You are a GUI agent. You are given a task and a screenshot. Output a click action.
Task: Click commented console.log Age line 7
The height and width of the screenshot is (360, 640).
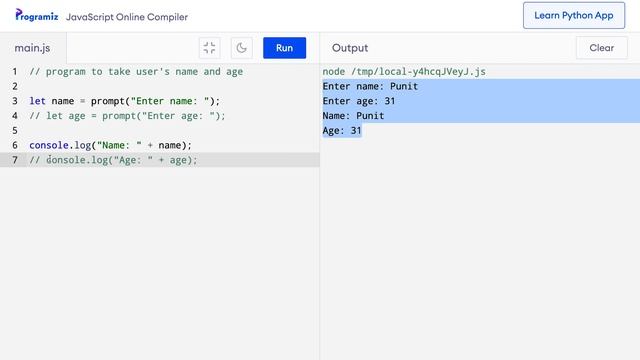pyautogui.click(x=113, y=160)
